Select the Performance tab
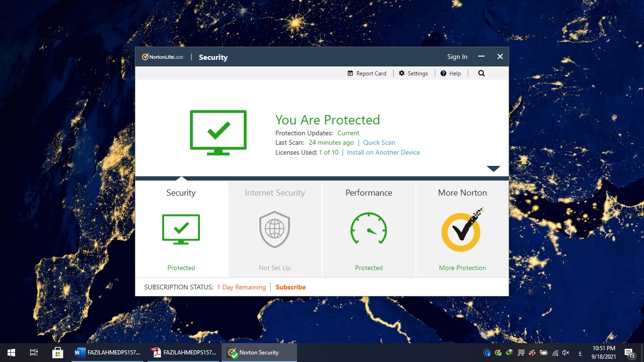The width and height of the screenshot is (644, 362). [x=369, y=229]
